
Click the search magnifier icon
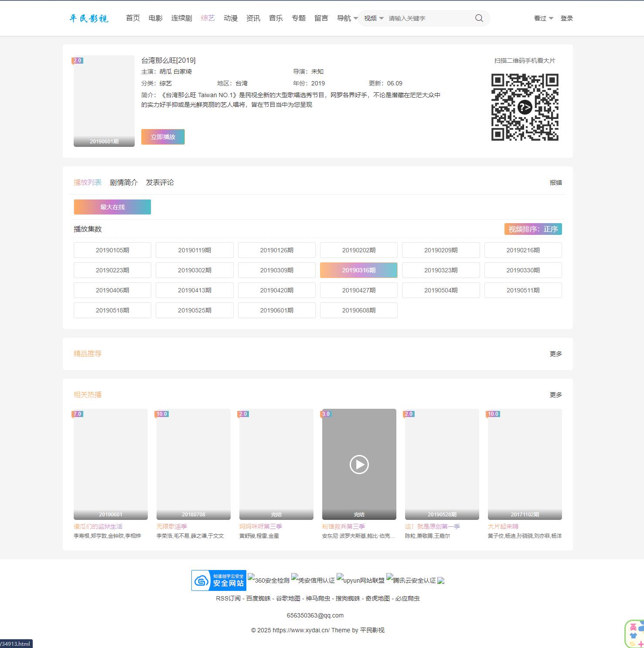coord(479,18)
